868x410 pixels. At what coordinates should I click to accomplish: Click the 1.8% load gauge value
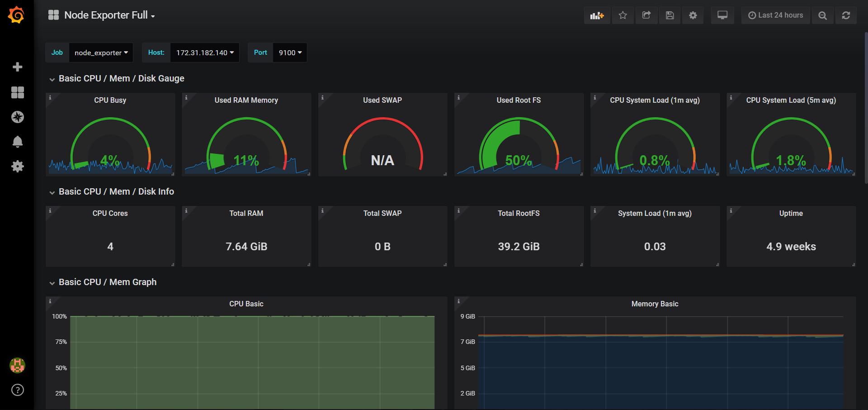point(791,160)
